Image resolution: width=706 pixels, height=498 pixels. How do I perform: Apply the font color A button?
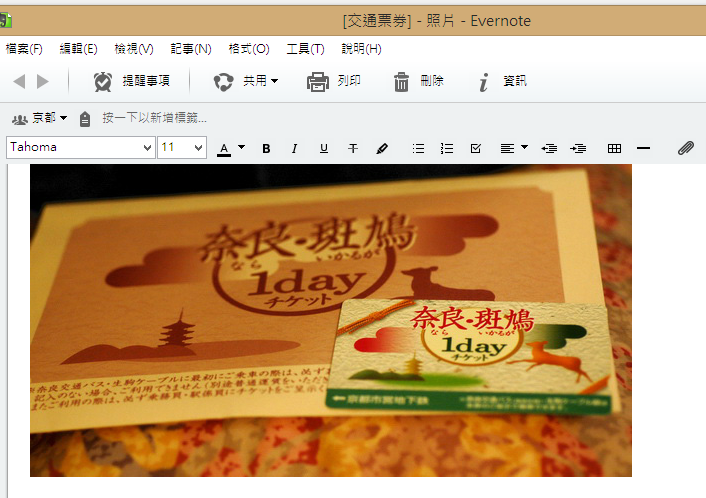(x=224, y=149)
